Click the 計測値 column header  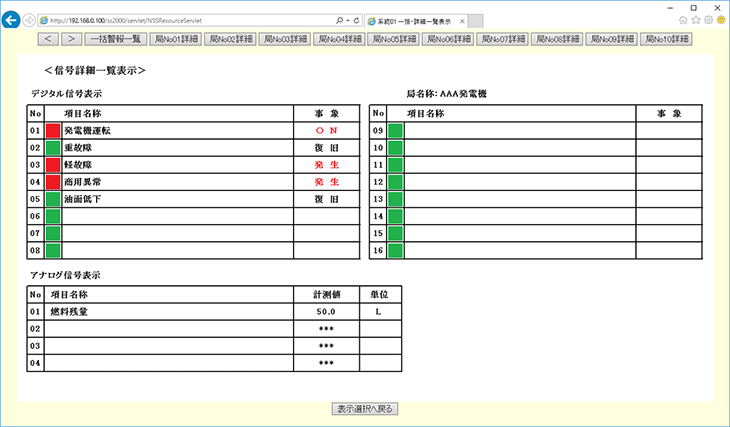(327, 295)
